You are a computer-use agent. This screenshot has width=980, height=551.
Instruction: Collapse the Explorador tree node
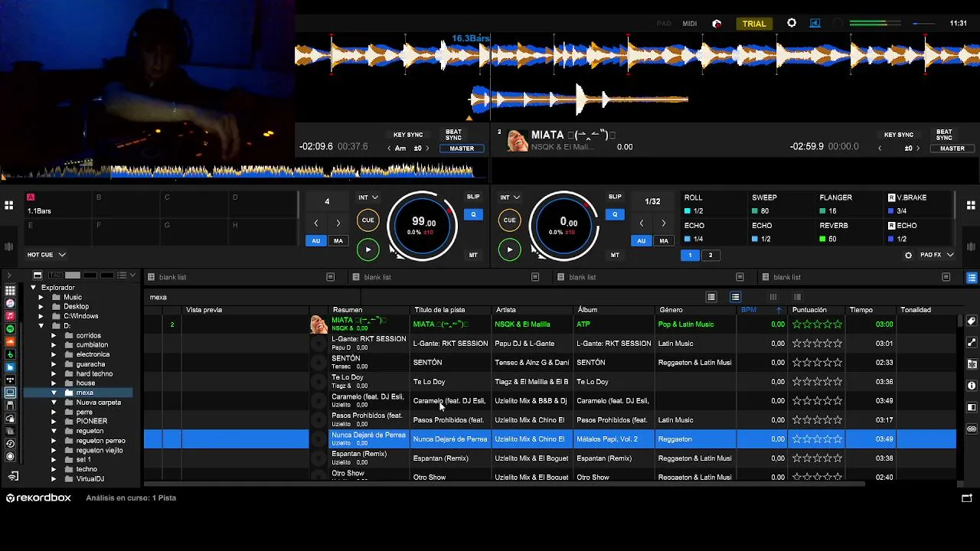coord(33,288)
